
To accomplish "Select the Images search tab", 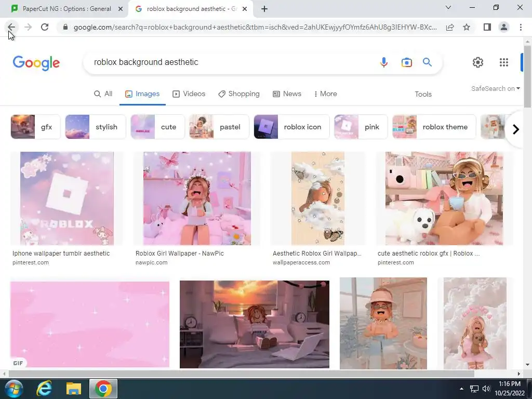I will point(142,94).
